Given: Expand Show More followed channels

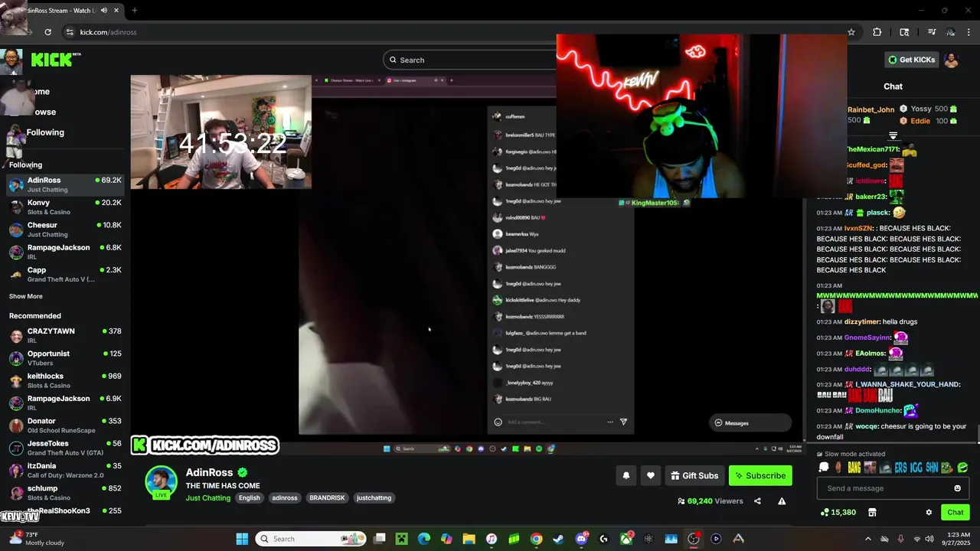Looking at the screenshot, I should (x=26, y=296).
